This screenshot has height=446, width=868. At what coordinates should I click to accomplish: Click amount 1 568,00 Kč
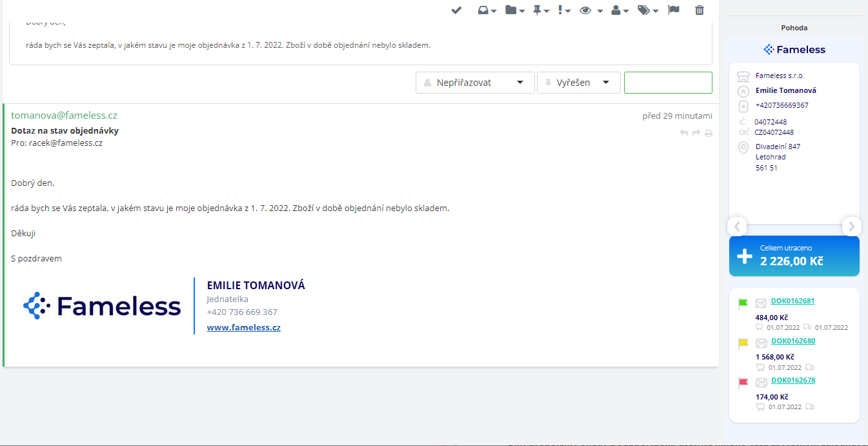pos(774,357)
